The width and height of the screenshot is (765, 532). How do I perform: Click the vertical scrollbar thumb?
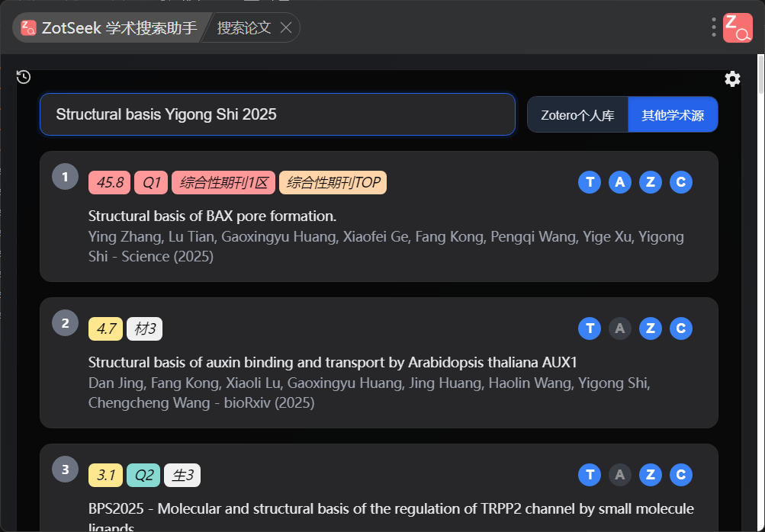[x=760, y=75]
